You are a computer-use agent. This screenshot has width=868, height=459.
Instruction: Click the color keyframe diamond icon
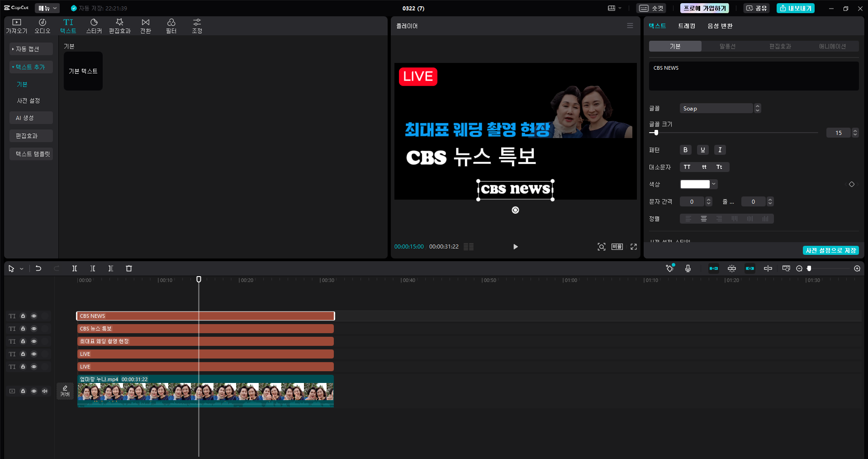[852, 184]
